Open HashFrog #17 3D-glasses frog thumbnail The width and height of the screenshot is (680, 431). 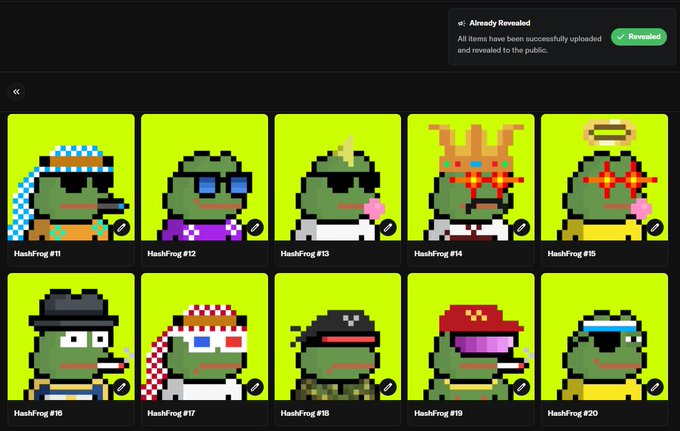(x=204, y=336)
